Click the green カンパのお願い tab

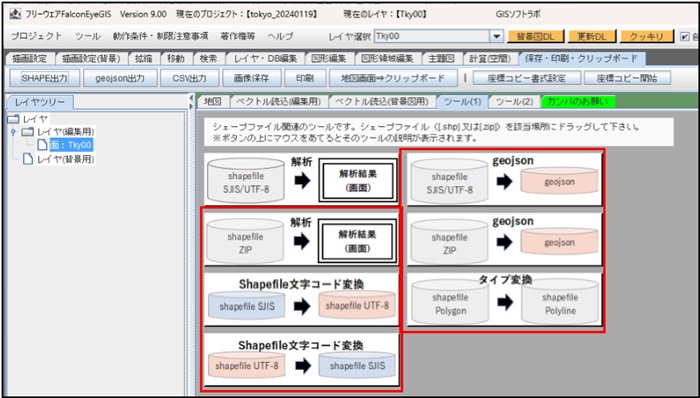578,102
